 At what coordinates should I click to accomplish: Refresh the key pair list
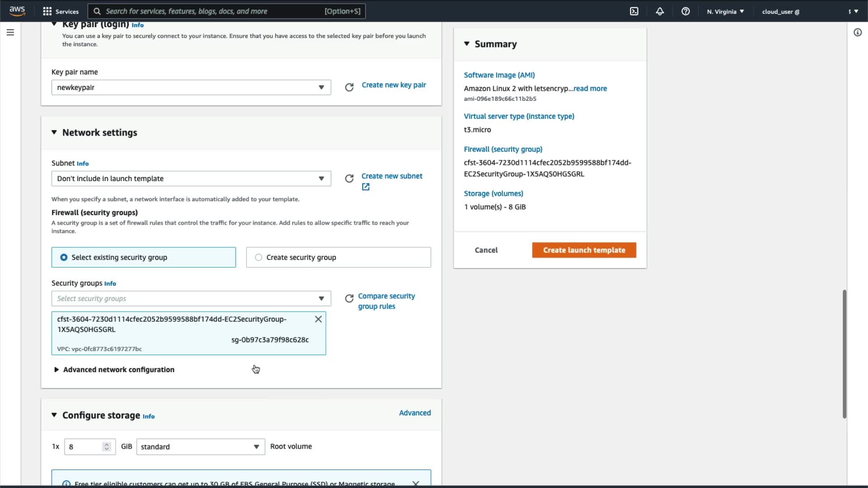point(349,87)
